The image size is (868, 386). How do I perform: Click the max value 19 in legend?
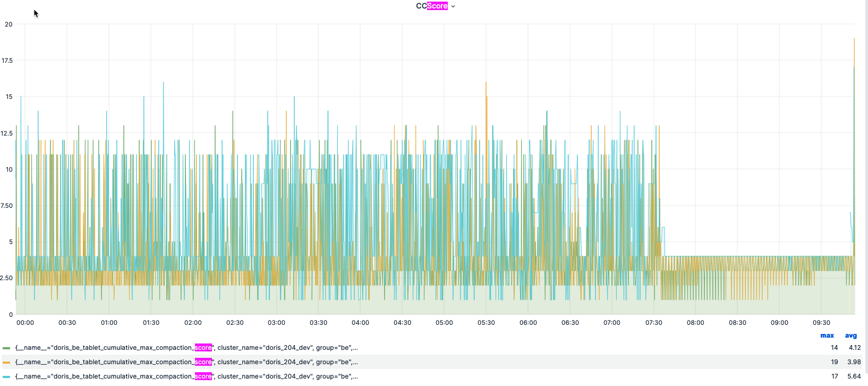pos(834,362)
